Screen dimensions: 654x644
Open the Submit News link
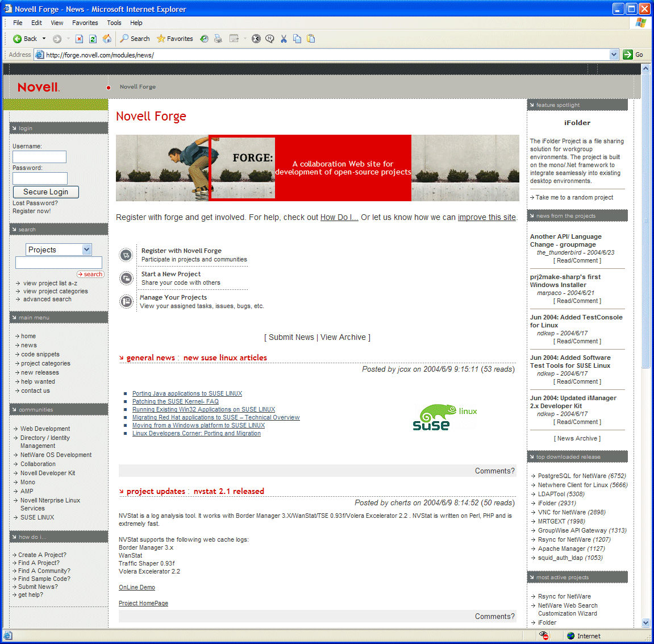click(291, 337)
